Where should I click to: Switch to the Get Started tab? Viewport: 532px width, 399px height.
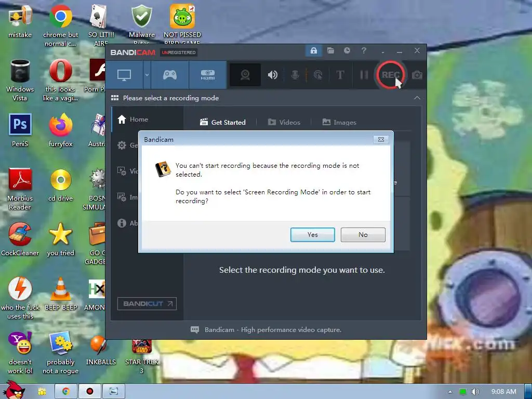(x=222, y=122)
